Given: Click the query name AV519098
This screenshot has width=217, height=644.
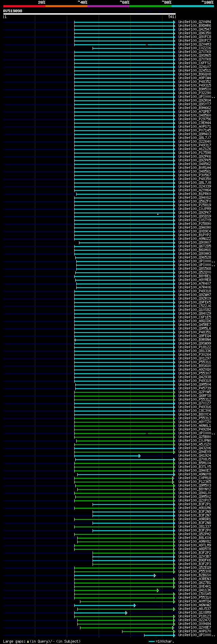Looking at the screenshot, I should pos(13,11).
